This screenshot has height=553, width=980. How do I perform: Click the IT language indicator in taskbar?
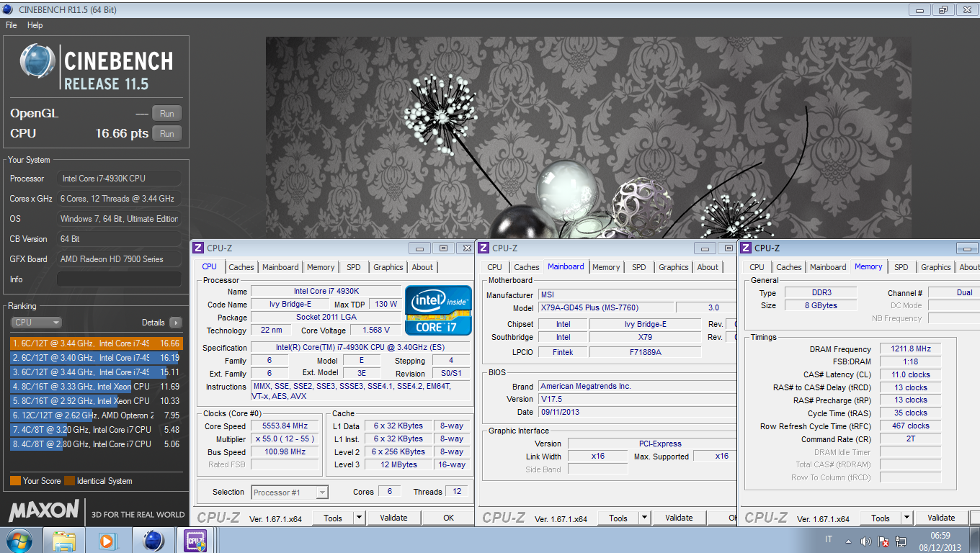point(829,540)
